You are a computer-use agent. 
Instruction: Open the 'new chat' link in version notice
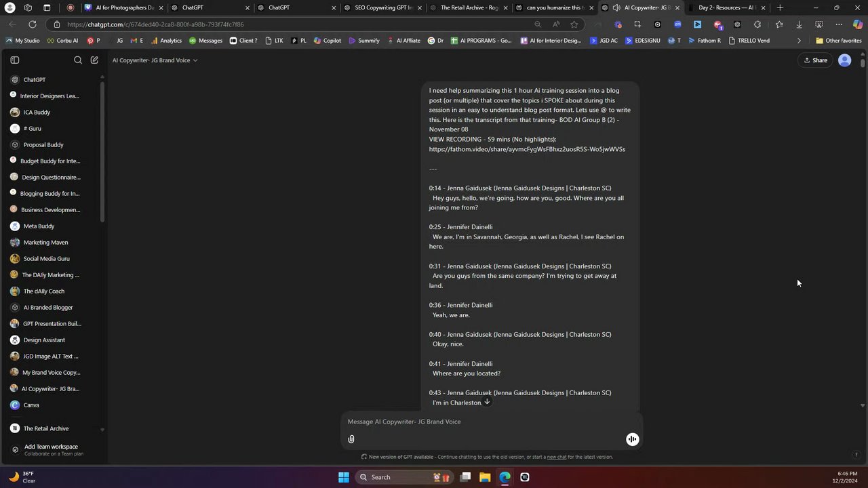click(x=557, y=457)
